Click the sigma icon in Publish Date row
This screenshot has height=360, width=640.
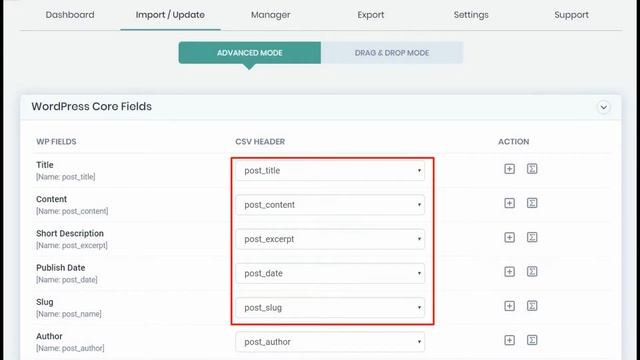(532, 272)
